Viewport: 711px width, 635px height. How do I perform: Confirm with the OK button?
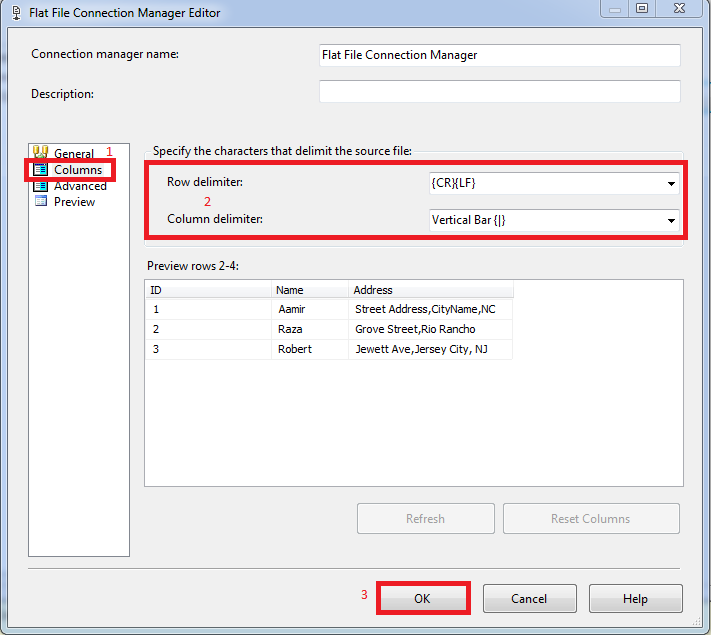423,598
